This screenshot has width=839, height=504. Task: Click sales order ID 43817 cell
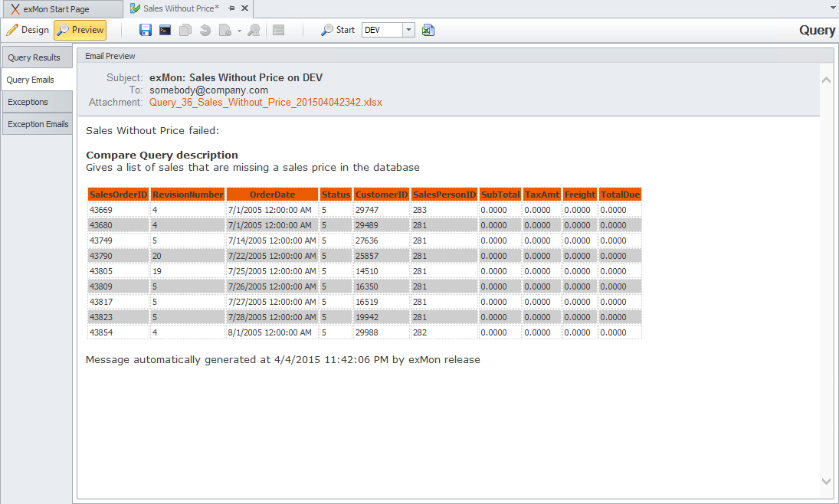coord(118,302)
